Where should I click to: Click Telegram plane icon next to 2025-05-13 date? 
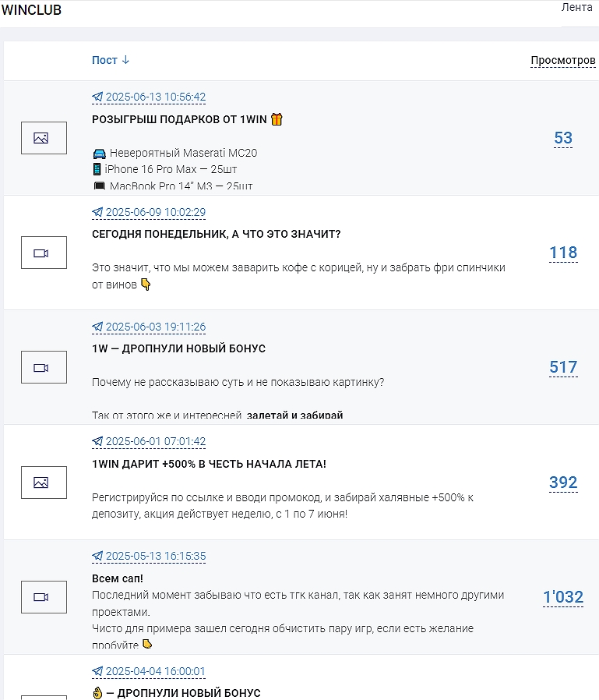coord(97,556)
